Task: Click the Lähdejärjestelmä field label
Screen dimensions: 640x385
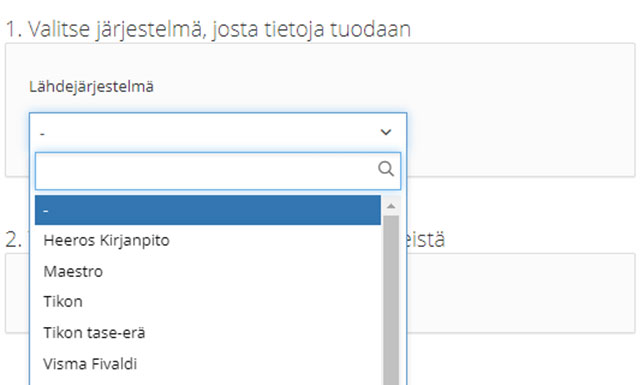Action: coord(91,87)
